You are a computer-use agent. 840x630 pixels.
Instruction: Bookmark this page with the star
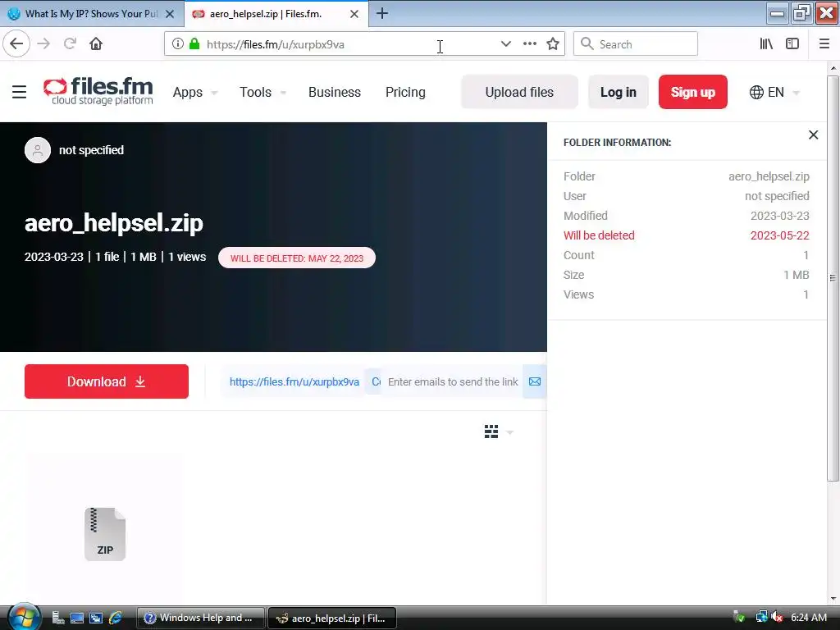tap(553, 44)
